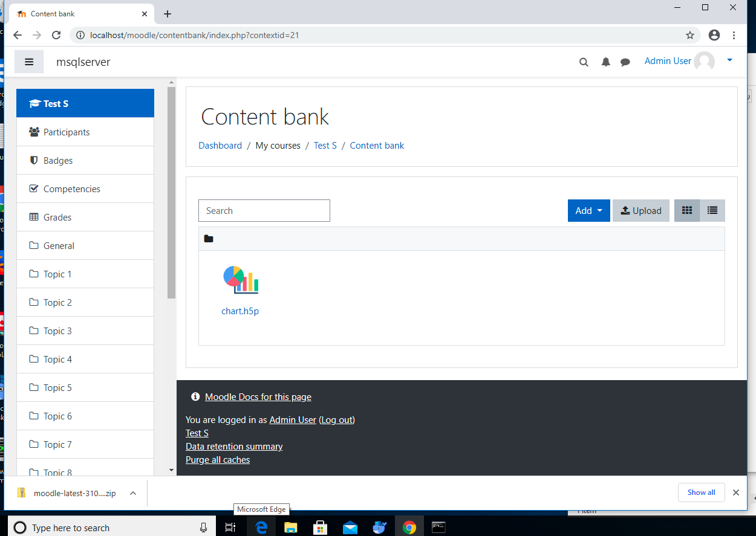Screen dimensions: 756x536
Task: Click the content bank root folder icon
Action: coord(209,239)
